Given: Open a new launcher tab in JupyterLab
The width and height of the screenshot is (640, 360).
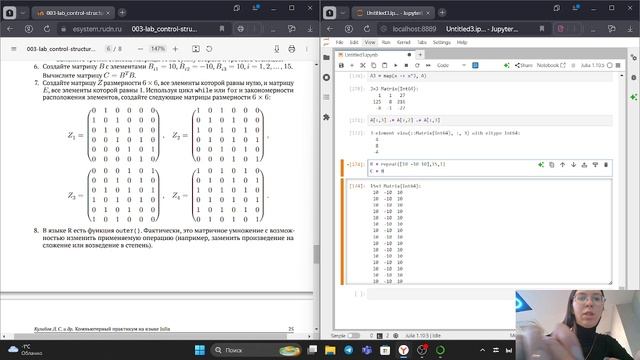Looking at the screenshot, I should [420, 54].
